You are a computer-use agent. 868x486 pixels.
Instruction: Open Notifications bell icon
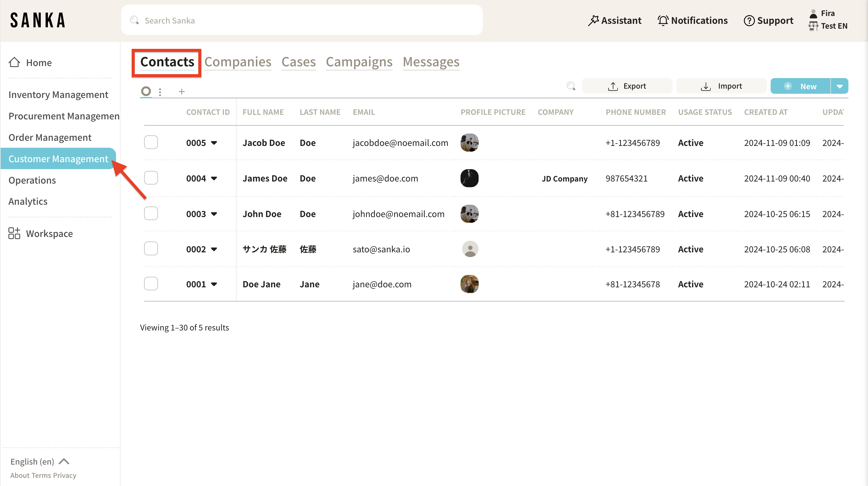(x=663, y=21)
